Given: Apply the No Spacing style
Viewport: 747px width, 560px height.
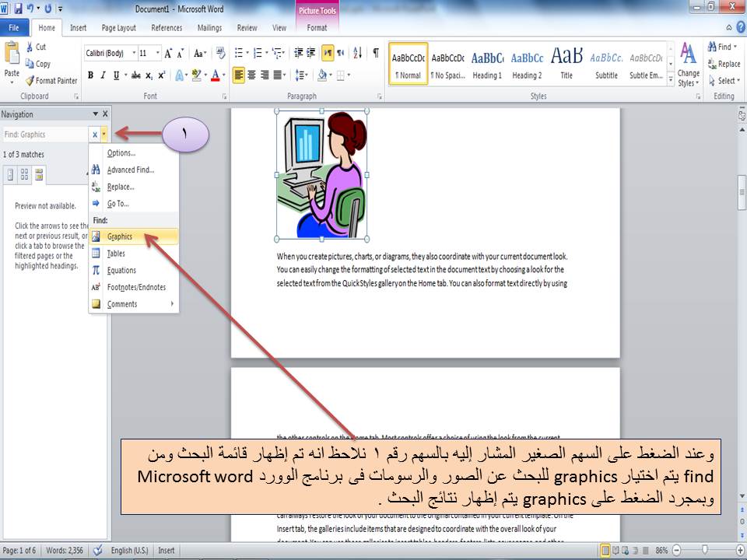Looking at the screenshot, I should [x=448, y=65].
